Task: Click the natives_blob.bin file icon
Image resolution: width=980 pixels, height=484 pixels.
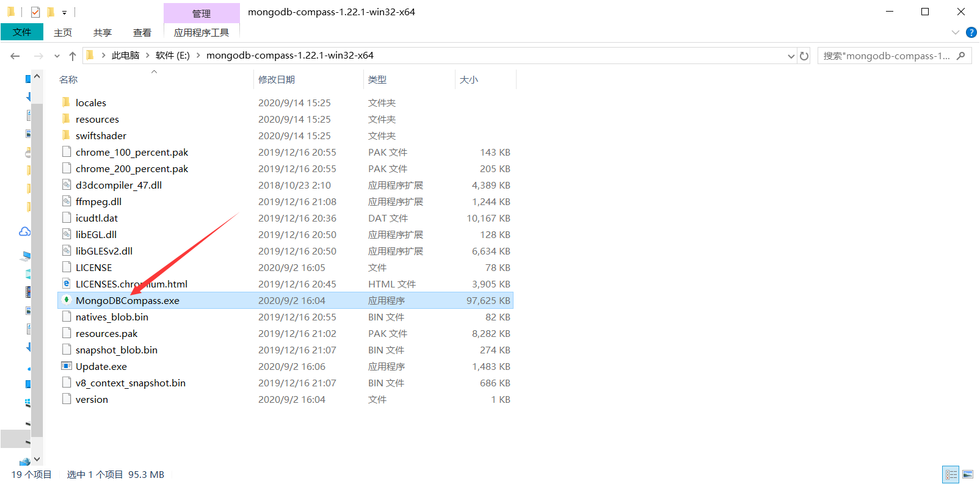Action: coord(67,317)
